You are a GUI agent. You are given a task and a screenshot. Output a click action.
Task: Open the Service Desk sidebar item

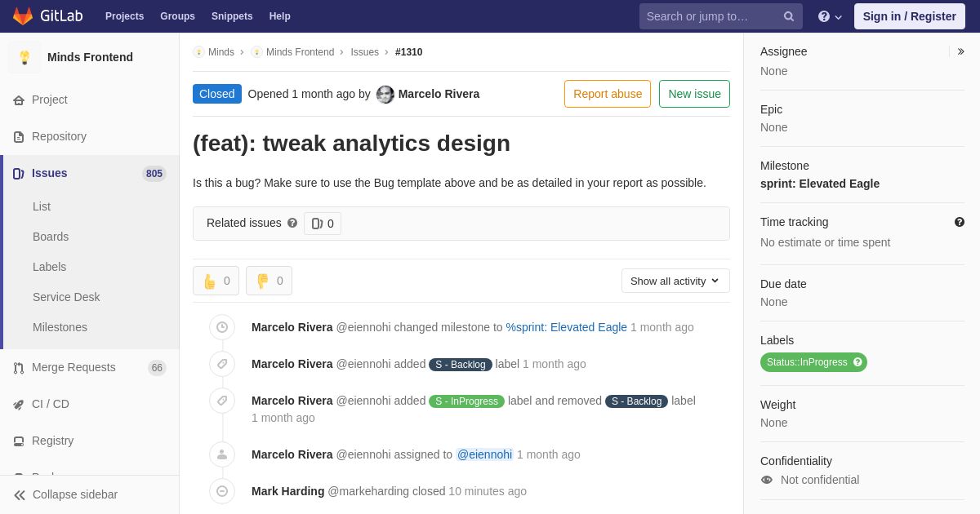pyautogui.click(x=66, y=297)
